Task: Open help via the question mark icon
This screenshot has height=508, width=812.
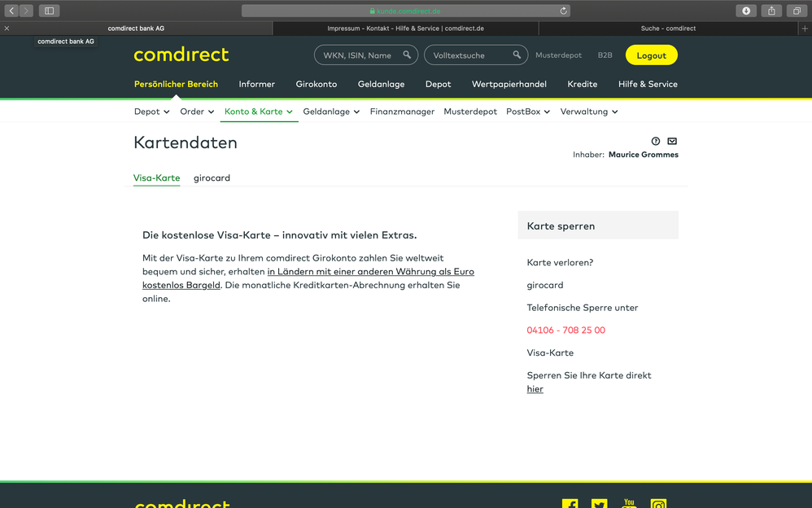Action: coord(656,141)
